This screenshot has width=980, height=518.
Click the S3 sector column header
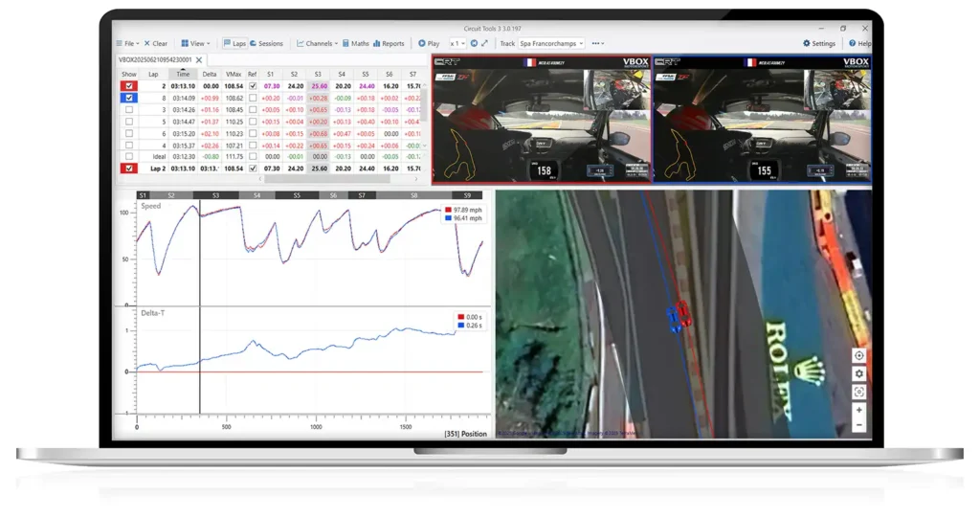pyautogui.click(x=318, y=74)
